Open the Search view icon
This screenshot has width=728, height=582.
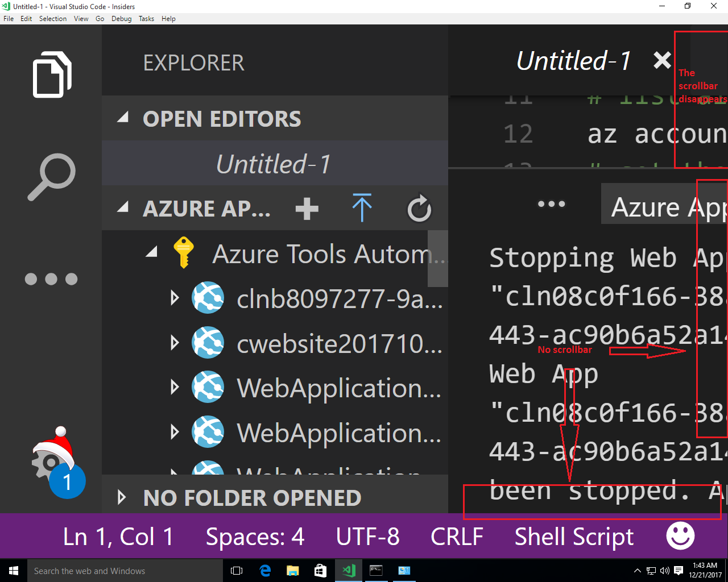pos(51,176)
